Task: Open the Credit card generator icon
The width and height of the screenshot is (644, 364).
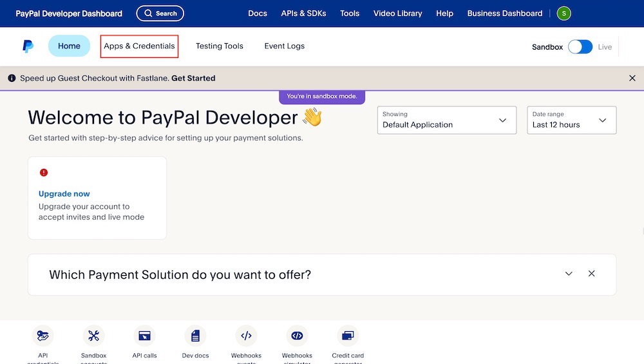Action: pos(348,336)
